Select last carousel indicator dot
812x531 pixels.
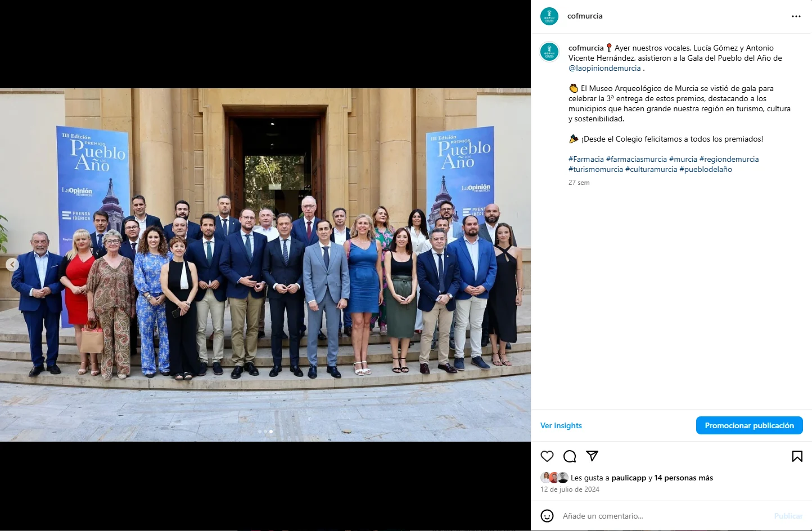tap(271, 432)
